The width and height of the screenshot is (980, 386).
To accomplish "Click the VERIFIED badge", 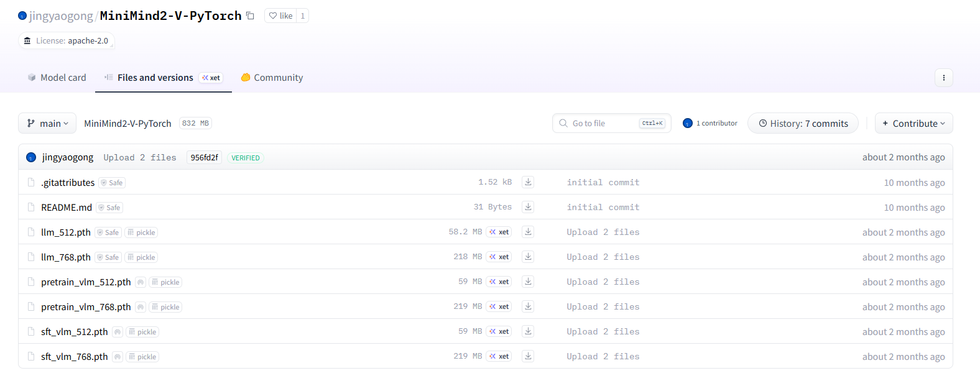I will click(246, 158).
